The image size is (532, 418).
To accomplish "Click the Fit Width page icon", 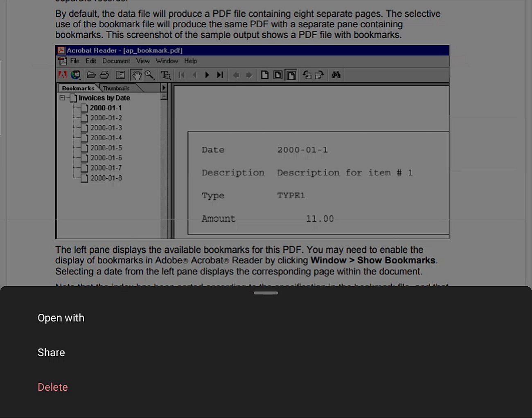I will [x=291, y=75].
